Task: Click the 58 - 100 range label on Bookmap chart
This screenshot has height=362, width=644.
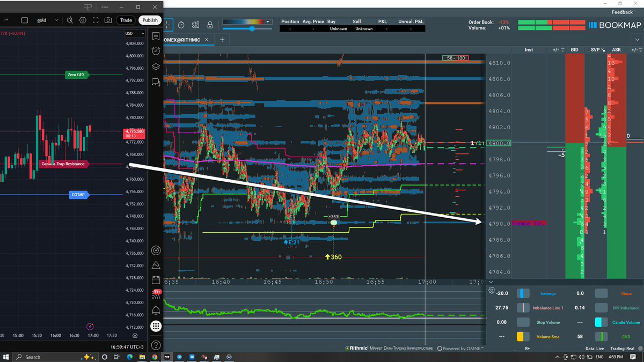Action: click(455, 57)
